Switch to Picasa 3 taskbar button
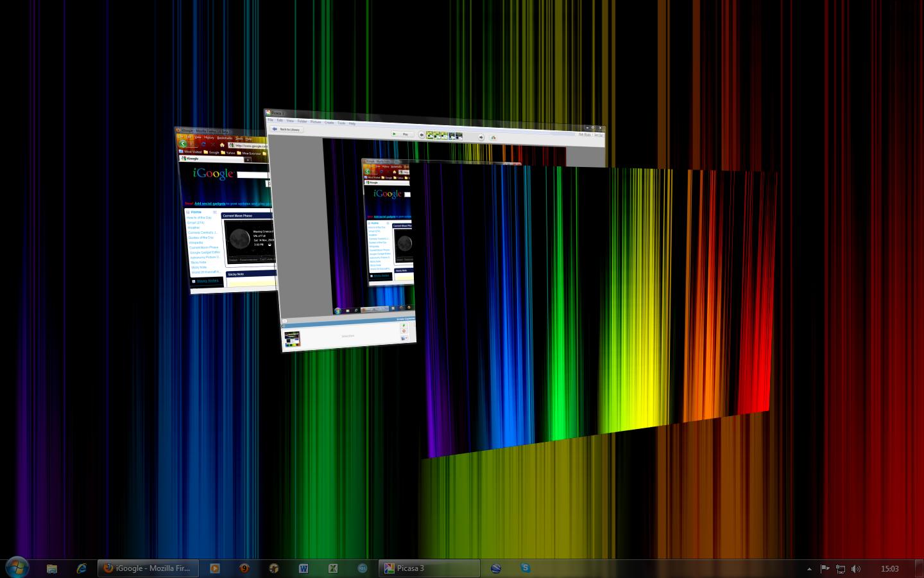The image size is (924, 578). point(429,568)
